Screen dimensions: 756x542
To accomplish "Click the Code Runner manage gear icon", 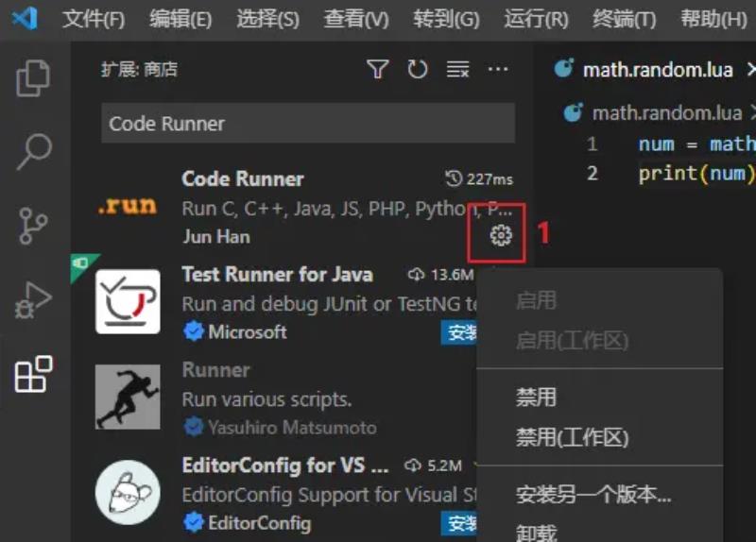I will [501, 235].
